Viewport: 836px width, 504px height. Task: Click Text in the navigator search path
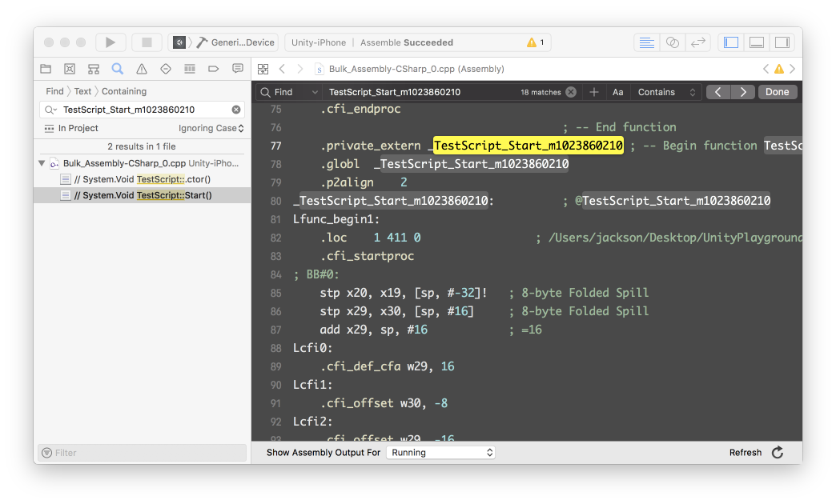[82, 91]
